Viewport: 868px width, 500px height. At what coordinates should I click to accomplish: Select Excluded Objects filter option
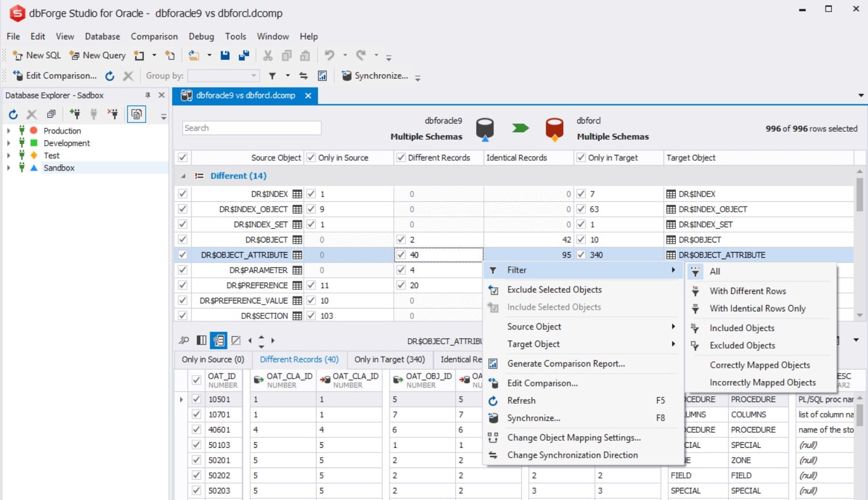tap(760, 345)
